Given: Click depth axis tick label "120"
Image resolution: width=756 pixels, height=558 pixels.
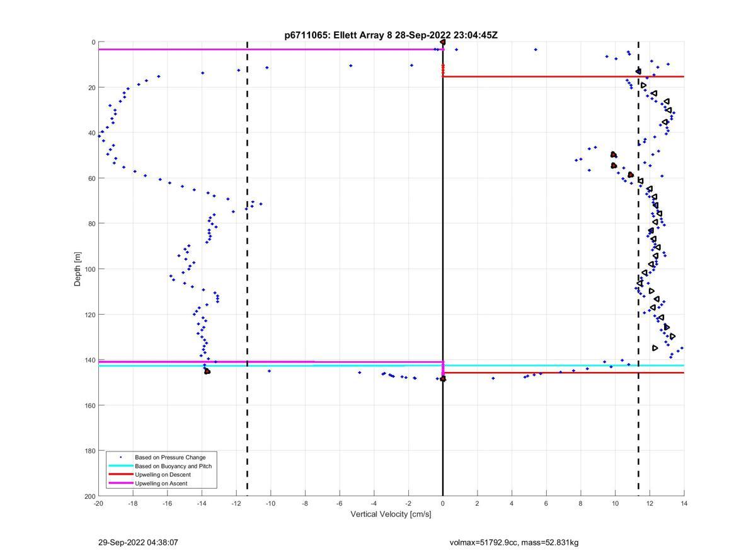Looking at the screenshot, I should coord(89,315).
